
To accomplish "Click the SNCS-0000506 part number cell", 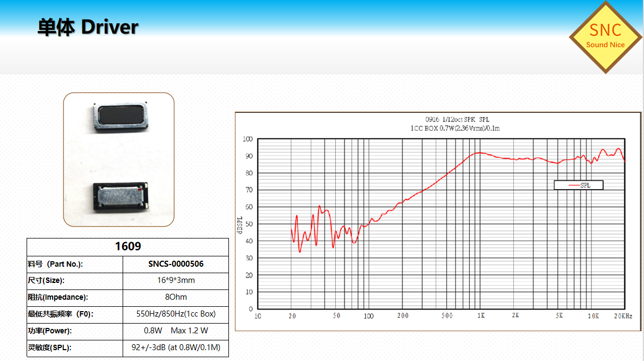I will [x=176, y=265].
